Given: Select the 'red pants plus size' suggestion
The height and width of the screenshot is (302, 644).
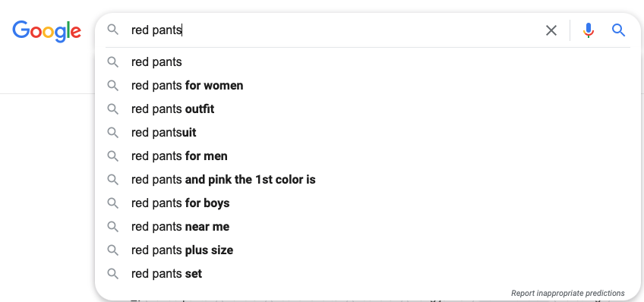Looking at the screenshot, I should coord(368,250).
